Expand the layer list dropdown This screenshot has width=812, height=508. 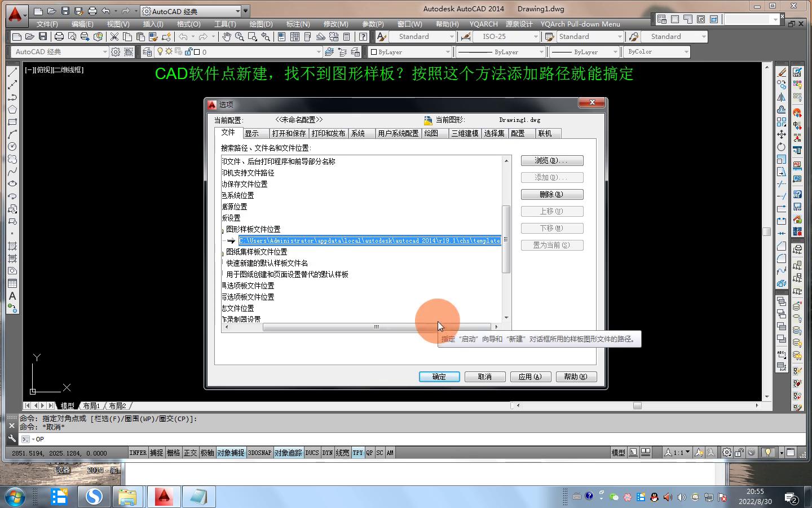click(x=319, y=52)
